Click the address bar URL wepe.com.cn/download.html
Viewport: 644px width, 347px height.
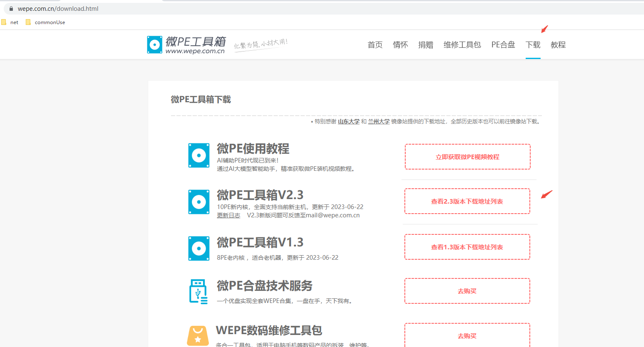point(58,8)
